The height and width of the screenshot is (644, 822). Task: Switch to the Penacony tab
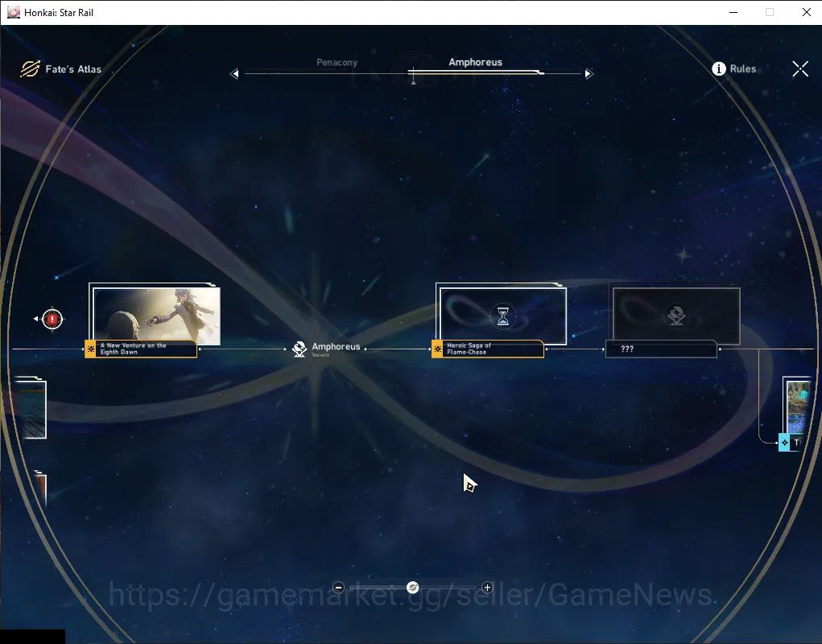(337, 62)
